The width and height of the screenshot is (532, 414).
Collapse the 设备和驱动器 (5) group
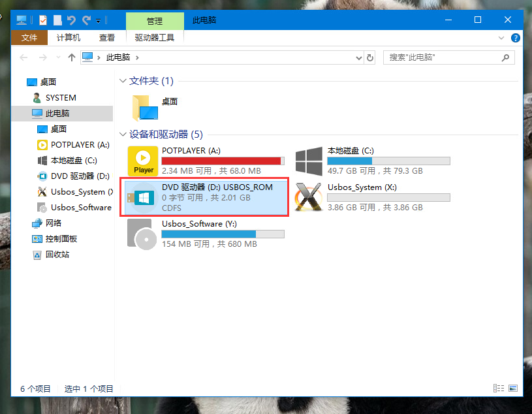(123, 135)
